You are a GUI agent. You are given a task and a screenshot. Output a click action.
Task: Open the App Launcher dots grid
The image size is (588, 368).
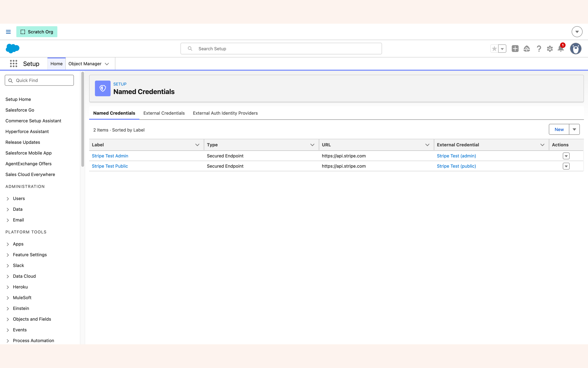coord(14,64)
